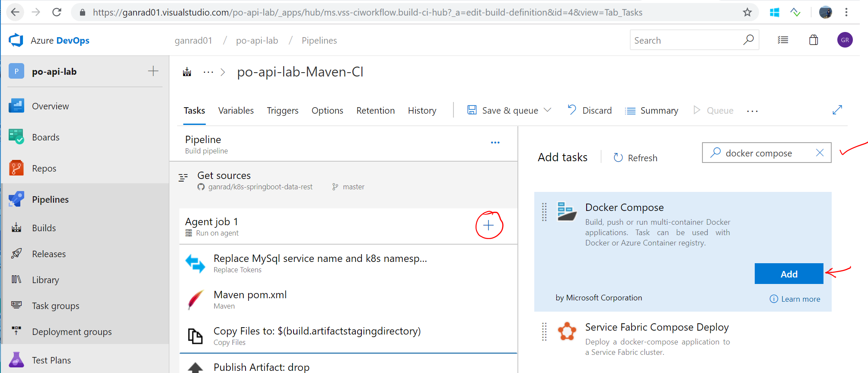Go back with the browser back arrow

[x=15, y=12]
